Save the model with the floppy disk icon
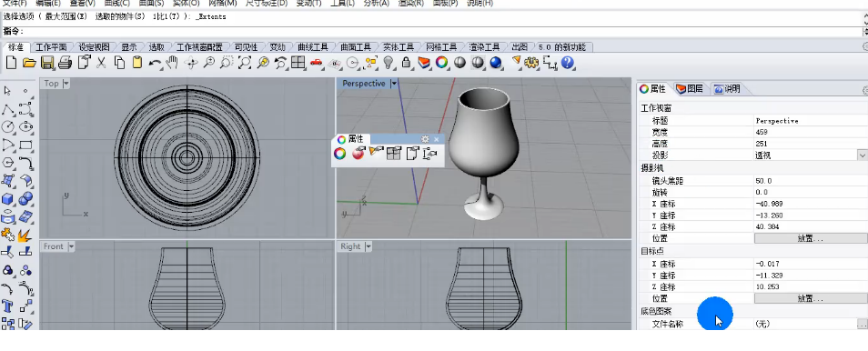Screen dimensions: 868x351 tap(47, 63)
